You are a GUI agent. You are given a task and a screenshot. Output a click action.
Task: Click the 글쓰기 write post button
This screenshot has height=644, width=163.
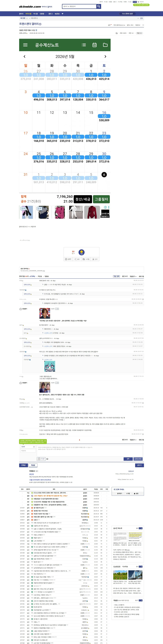(139, 465)
